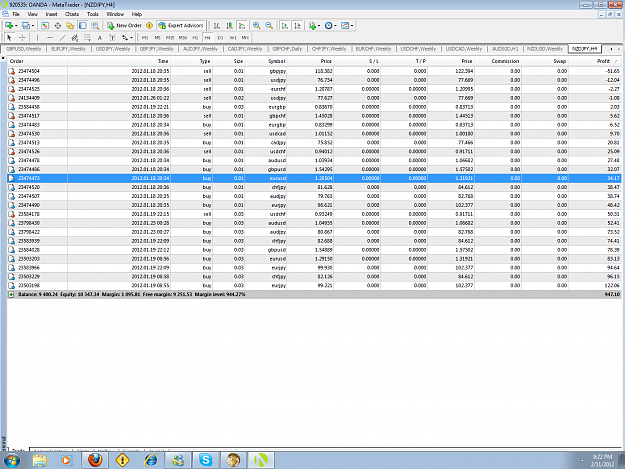Viewport: 625px width, 469px height.
Task: Click the New Order button
Action: click(125, 26)
